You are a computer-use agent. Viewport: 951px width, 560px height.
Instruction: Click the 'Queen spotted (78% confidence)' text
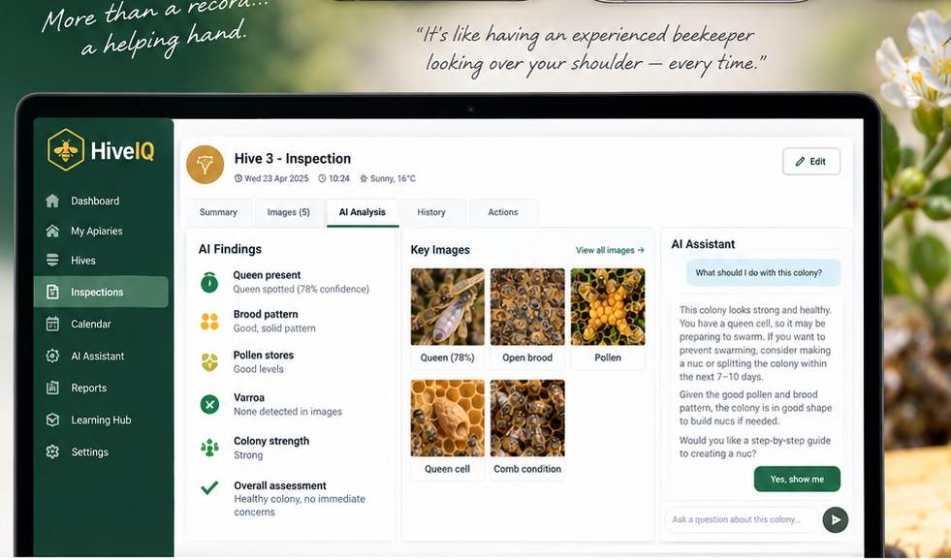click(x=301, y=289)
